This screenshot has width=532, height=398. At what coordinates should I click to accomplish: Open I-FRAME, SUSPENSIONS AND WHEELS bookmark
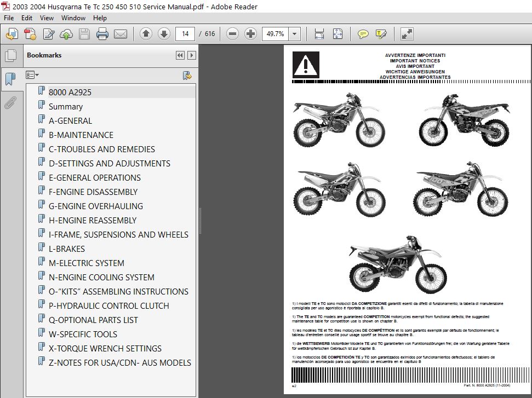pos(118,235)
